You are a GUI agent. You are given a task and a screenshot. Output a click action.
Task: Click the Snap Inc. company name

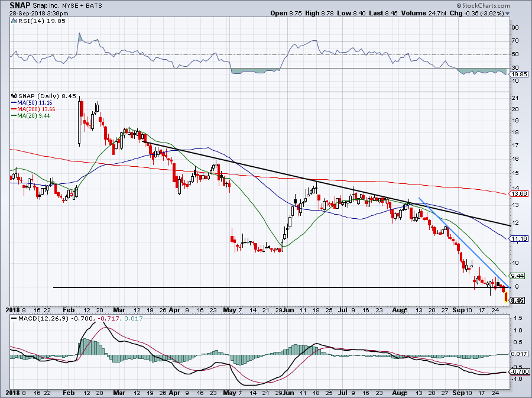46,6
